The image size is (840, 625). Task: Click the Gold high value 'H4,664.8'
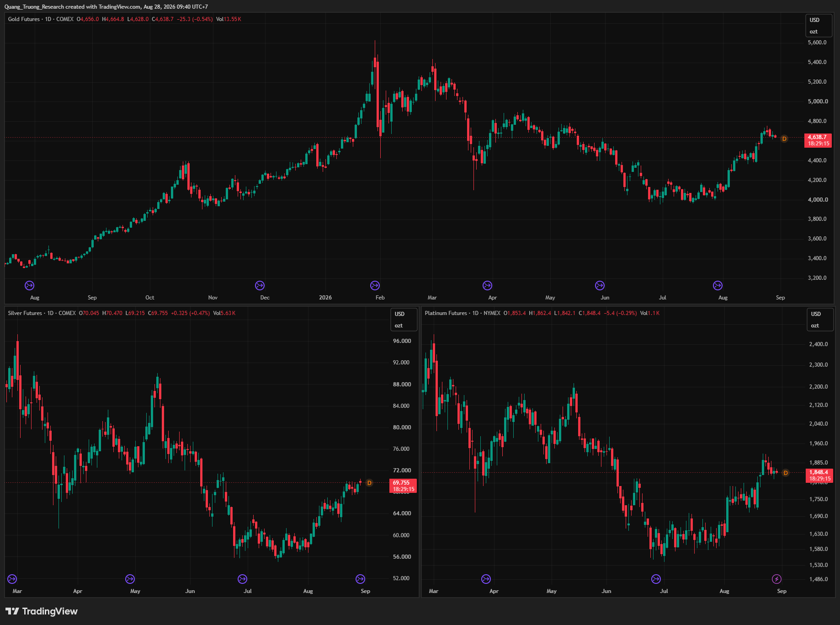113,19
